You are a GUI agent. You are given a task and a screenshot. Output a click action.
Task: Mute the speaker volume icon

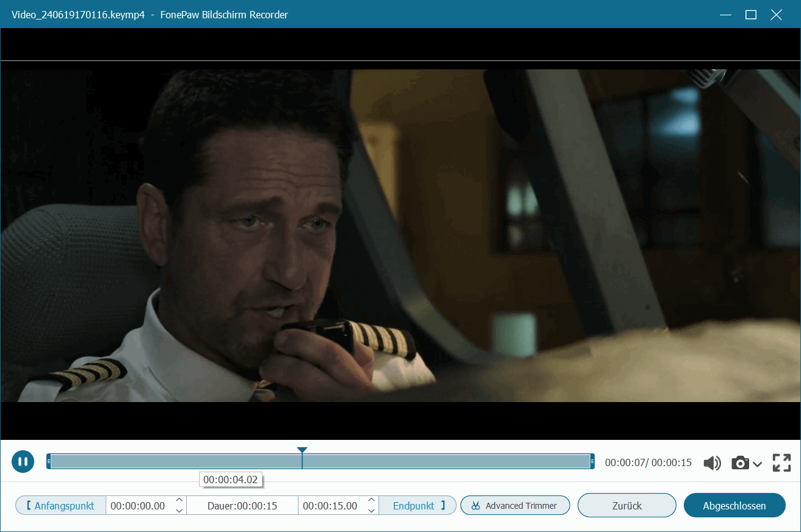tap(712, 463)
